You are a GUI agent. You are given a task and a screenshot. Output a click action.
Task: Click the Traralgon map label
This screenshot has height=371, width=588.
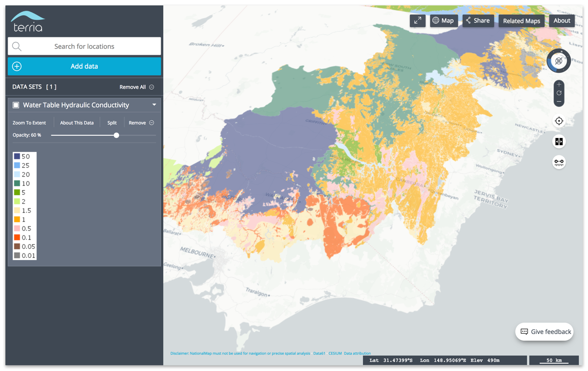pyautogui.click(x=257, y=293)
